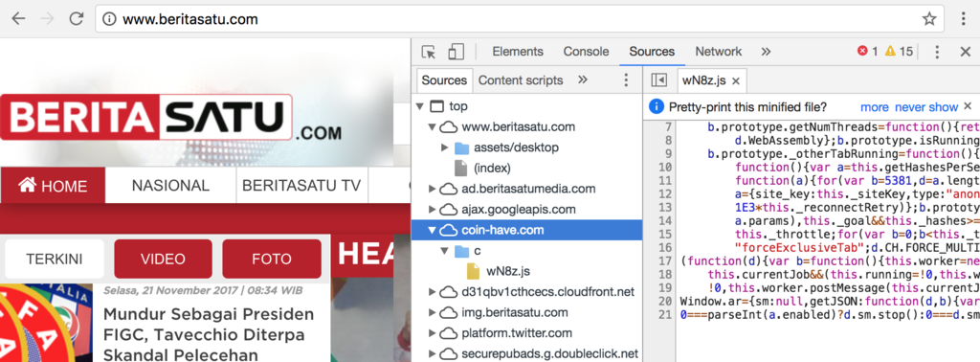The width and height of the screenshot is (980, 362).
Task: Click line number 12 in the gutter
Action: point(665,193)
